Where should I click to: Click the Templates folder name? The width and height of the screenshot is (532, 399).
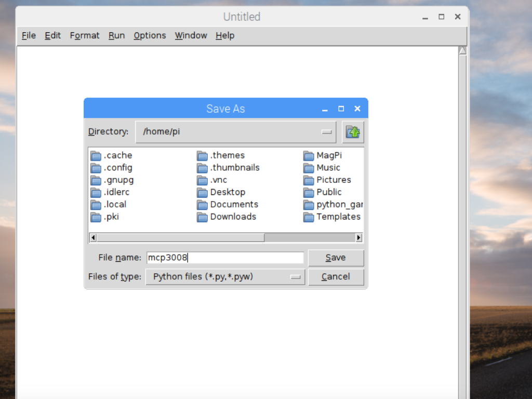point(338,217)
